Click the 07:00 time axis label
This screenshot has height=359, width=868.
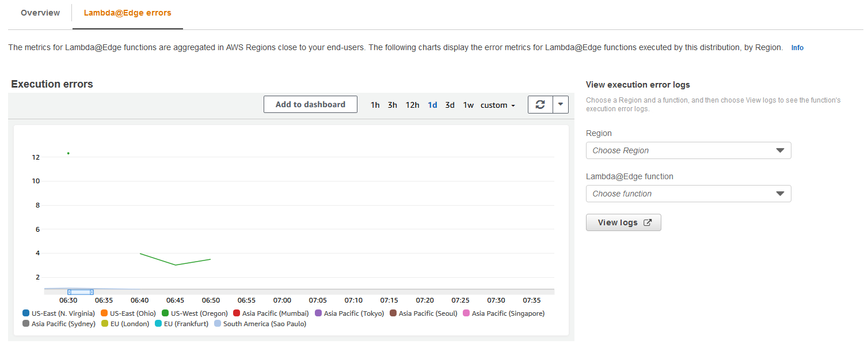282,300
